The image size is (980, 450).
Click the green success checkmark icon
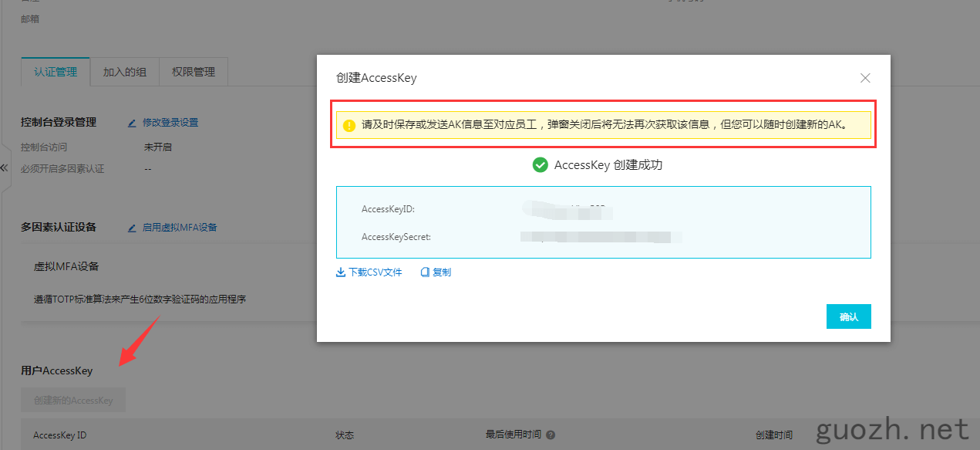(x=541, y=164)
